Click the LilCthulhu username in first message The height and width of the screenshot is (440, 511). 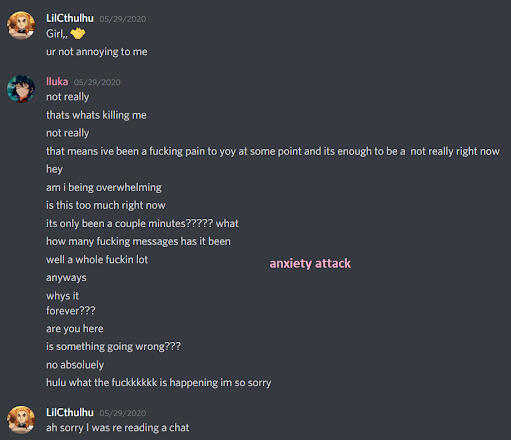point(70,18)
